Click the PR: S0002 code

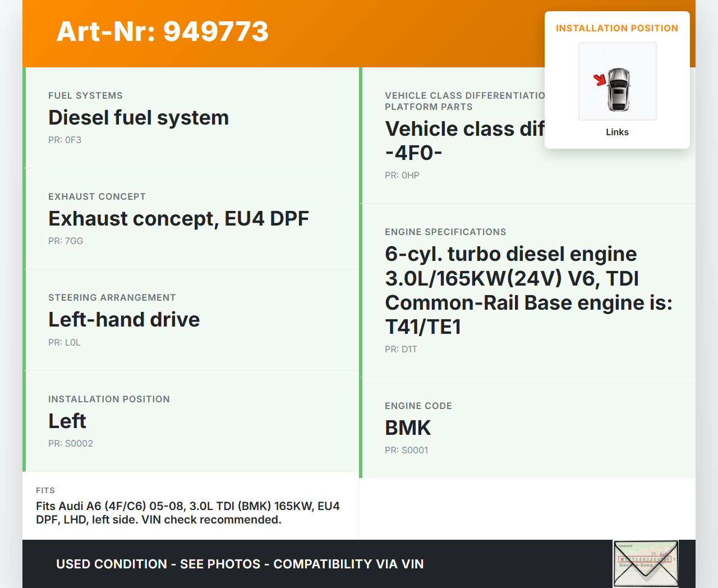tap(71, 444)
